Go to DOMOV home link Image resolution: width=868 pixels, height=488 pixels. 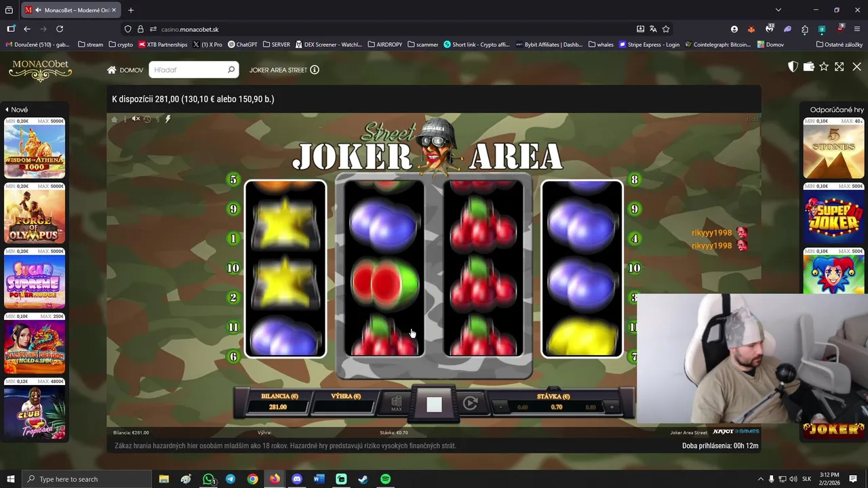(x=125, y=70)
